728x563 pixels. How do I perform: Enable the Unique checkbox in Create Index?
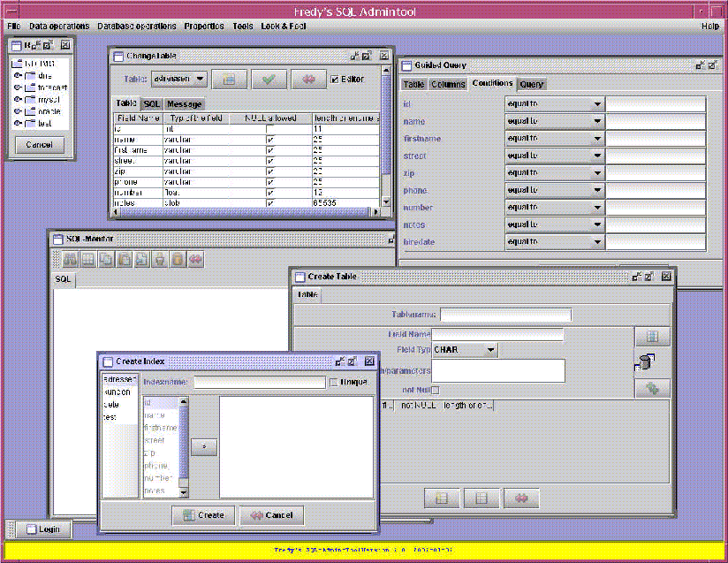coord(333,383)
